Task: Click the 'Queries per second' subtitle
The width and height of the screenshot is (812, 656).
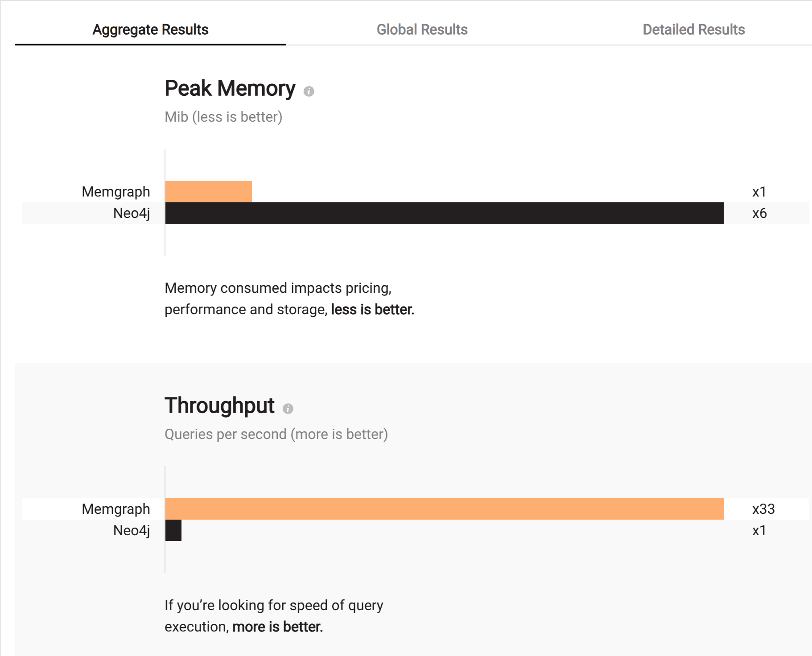Action: point(226,434)
